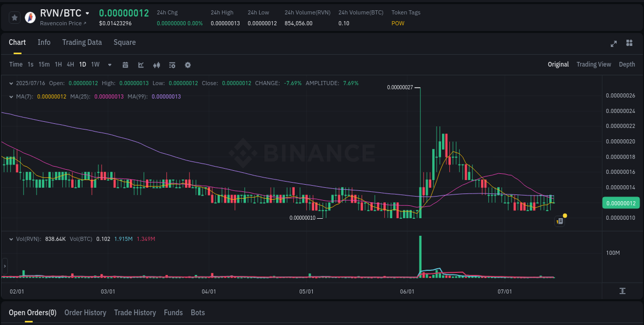Click the green last price label on axis

pos(621,203)
